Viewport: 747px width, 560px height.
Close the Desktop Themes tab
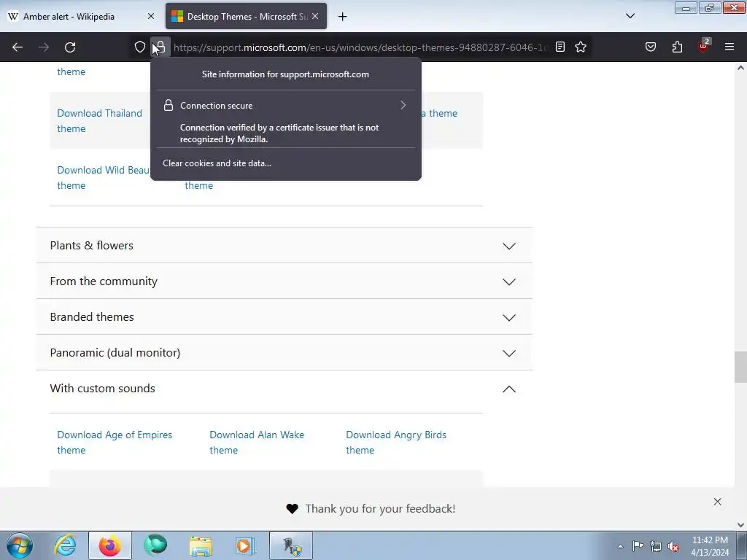tap(315, 16)
